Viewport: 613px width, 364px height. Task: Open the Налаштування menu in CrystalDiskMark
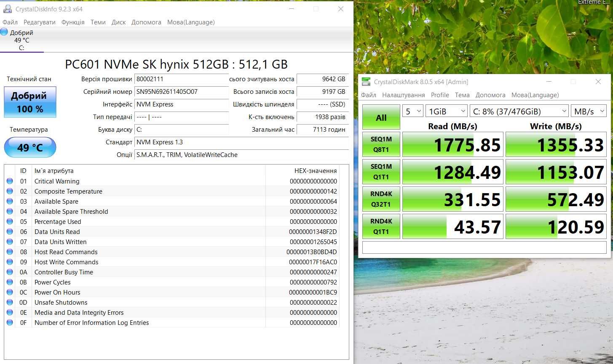tap(404, 95)
